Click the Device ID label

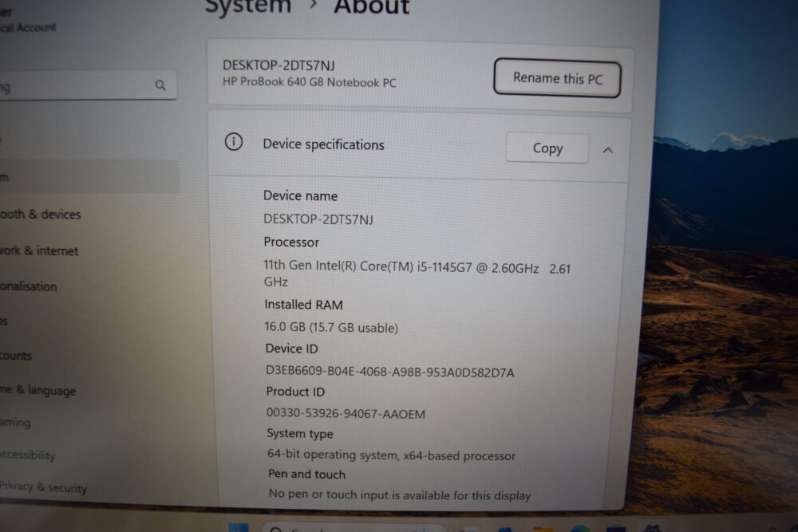tap(291, 349)
